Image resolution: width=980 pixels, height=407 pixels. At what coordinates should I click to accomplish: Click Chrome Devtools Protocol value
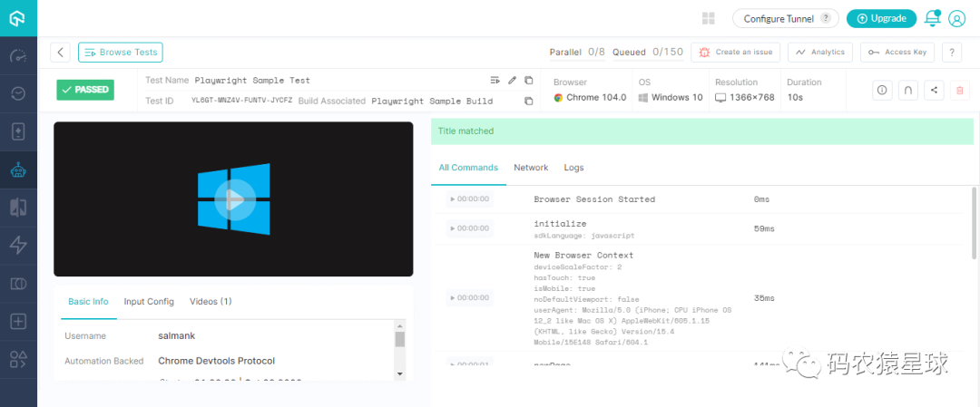tap(216, 361)
